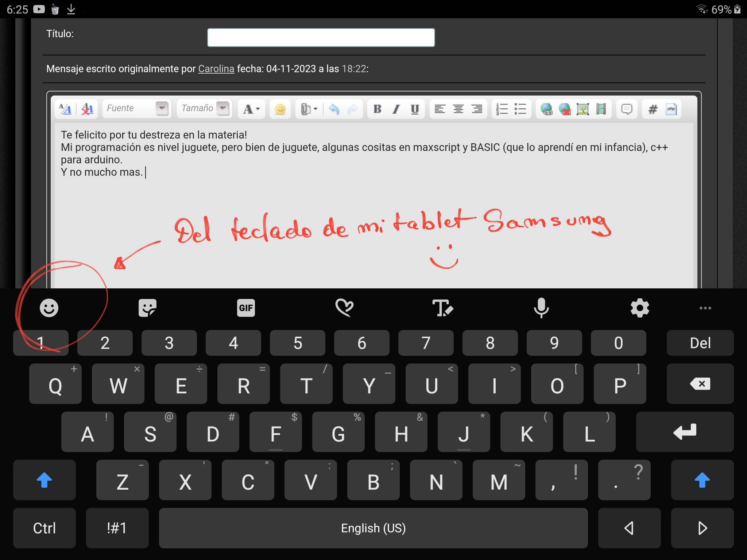
Task: Expand the paste options dropdown
Action: click(x=316, y=109)
